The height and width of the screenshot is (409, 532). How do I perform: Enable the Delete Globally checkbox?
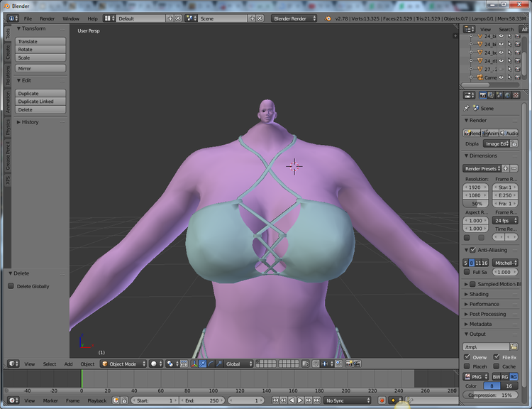(x=11, y=286)
